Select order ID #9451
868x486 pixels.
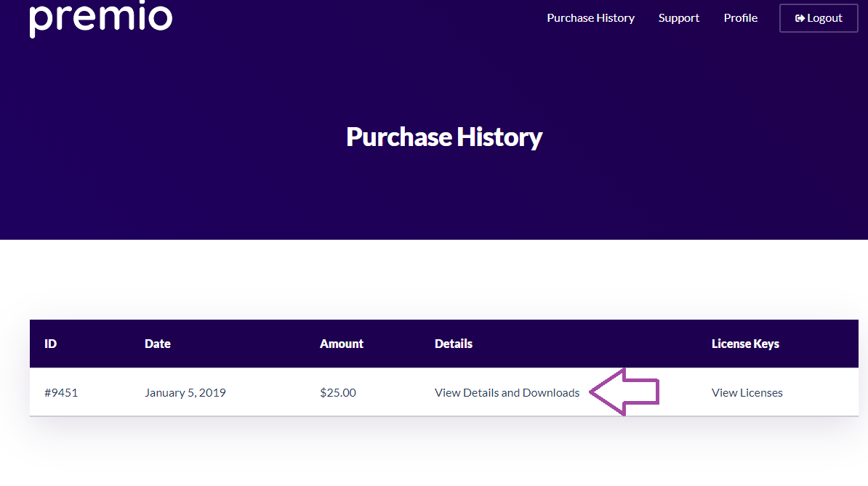pyautogui.click(x=61, y=392)
